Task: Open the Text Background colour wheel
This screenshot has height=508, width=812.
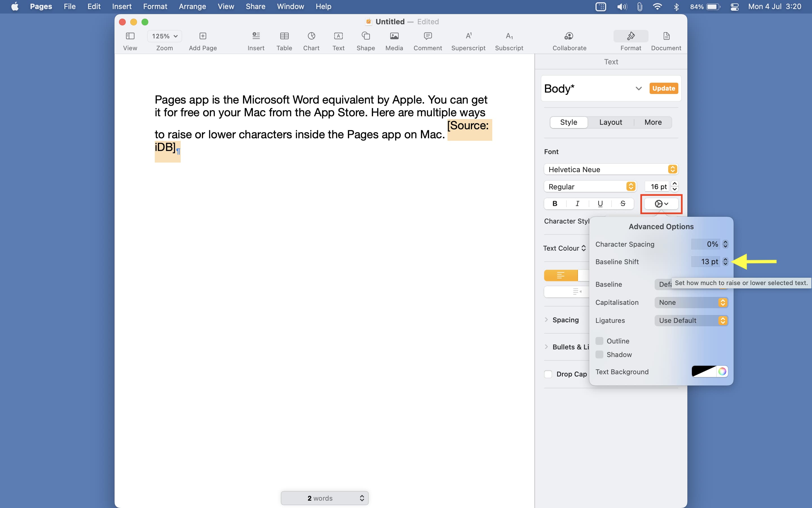Action: coord(722,371)
